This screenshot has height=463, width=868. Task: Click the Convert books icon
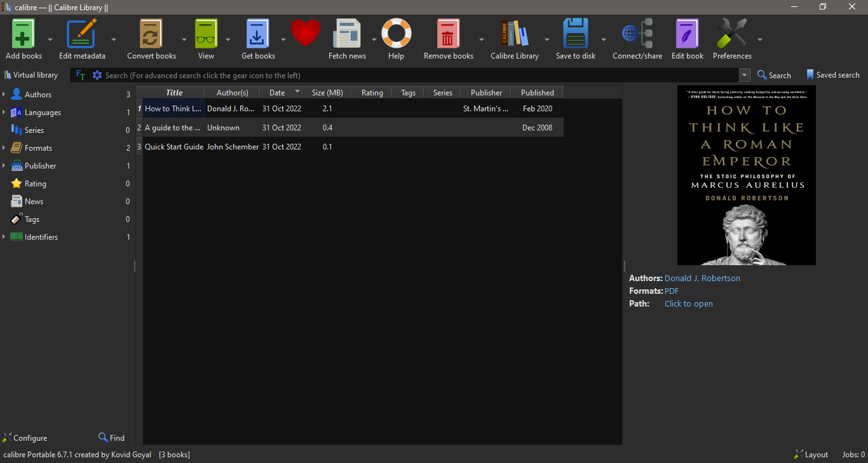[151, 33]
